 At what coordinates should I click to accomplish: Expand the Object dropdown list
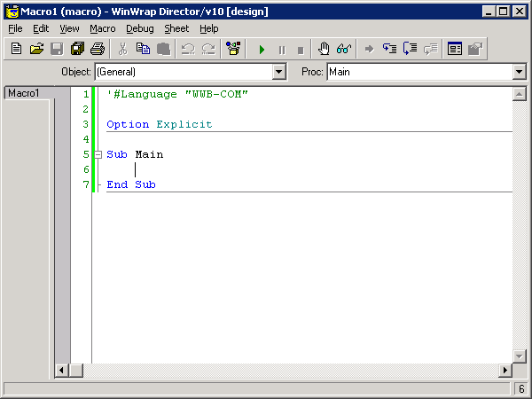(279, 72)
